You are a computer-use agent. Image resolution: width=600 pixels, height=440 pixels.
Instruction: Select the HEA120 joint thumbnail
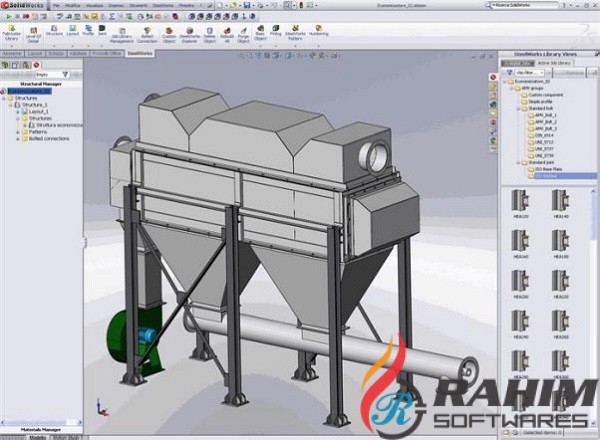point(520,204)
